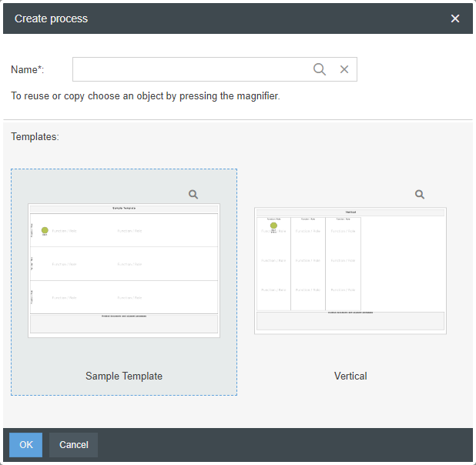
Task: Click the Templates: section label
Action: pos(35,137)
